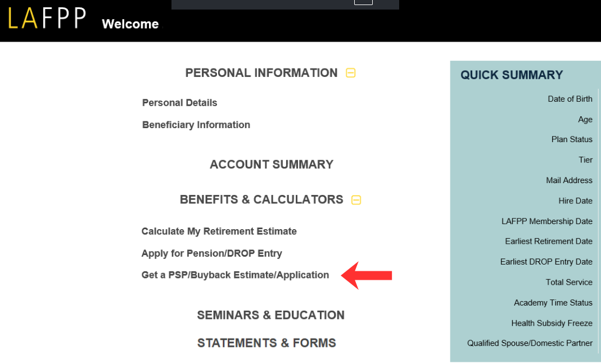
Task: Click the red arrow pointer
Action: point(367,275)
